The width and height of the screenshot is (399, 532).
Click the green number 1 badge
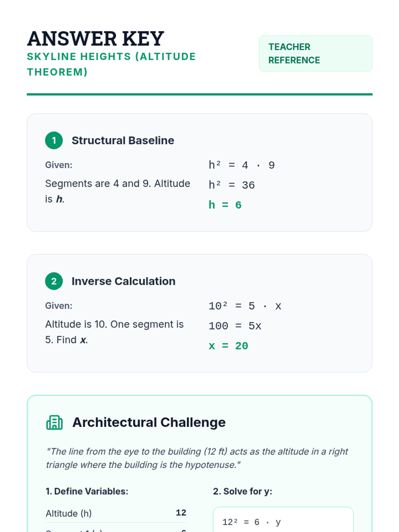click(54, 140)
